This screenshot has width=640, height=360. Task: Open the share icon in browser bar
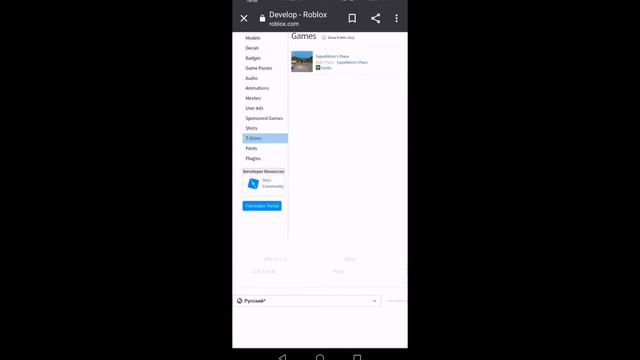pyautogui.click(x=376, y=18)
